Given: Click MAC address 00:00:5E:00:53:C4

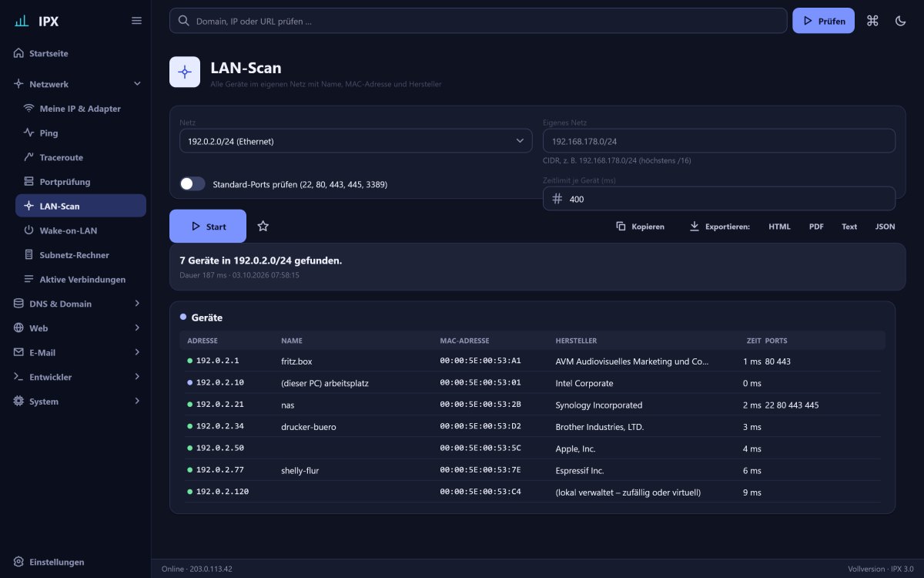Looking at the screenshot, I should point(480,492).
